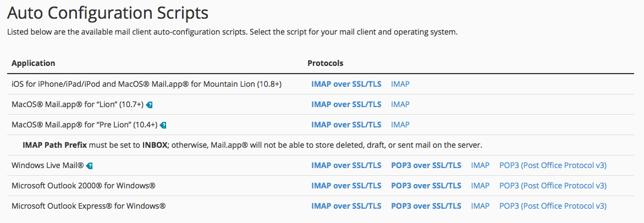Choose plain IMAP for Pre Lion (10.4+) row
This screenshot has height=223, width=644.
click(400, 125)
